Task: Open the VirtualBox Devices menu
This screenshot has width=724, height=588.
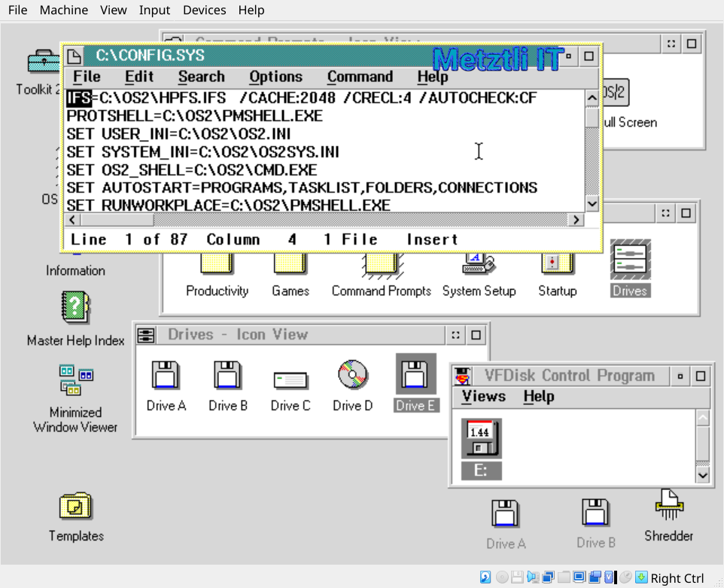Action: [x=205, y=10]
